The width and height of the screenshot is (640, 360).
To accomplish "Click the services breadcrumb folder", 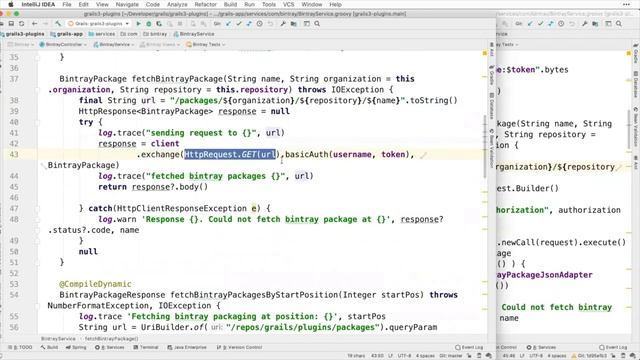I will (102, 34).
